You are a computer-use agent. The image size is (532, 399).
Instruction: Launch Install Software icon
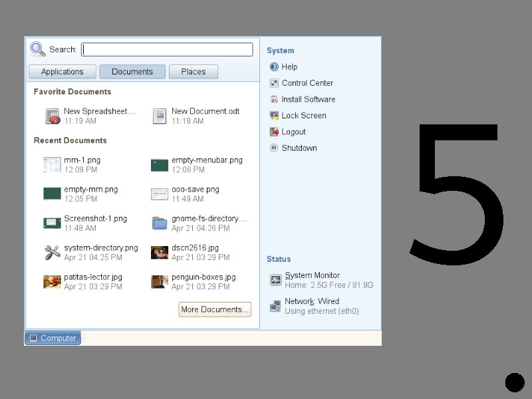pos(274,100)
